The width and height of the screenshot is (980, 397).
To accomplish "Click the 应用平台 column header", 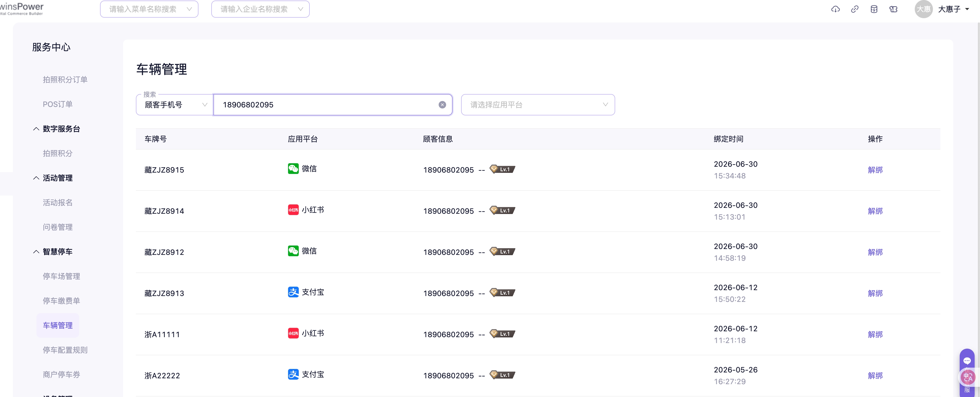I will [x=303, y=139].
